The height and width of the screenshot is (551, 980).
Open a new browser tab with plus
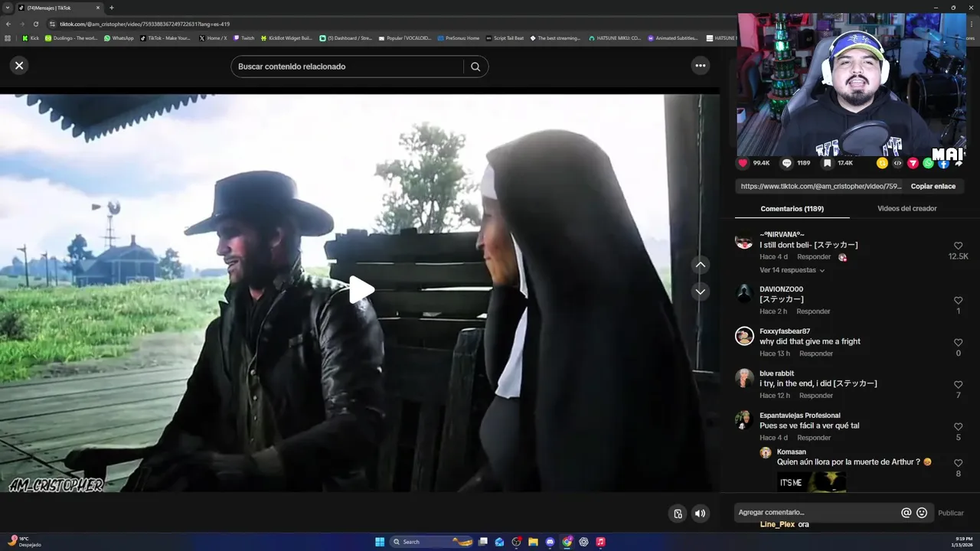coord(112,8)
